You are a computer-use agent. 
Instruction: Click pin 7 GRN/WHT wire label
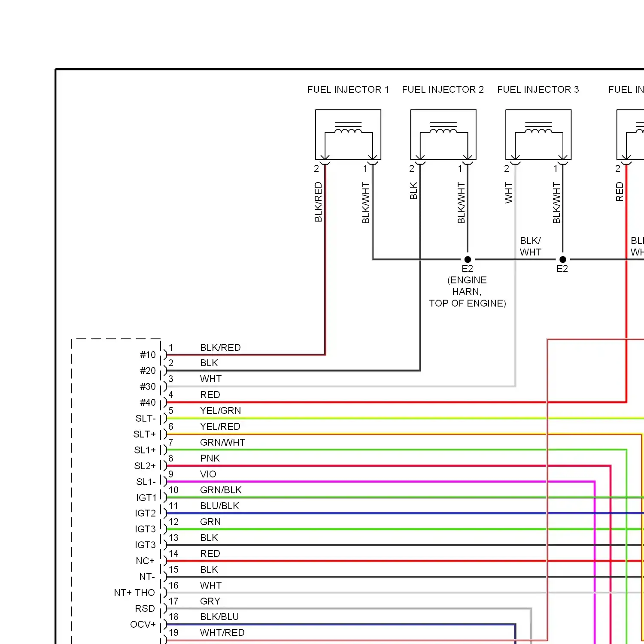coord(222,442)
